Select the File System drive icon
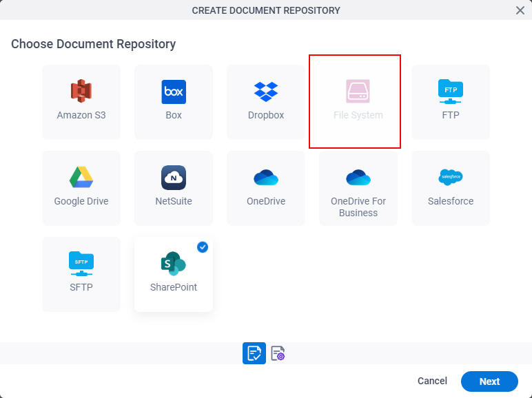 (358, 91)
